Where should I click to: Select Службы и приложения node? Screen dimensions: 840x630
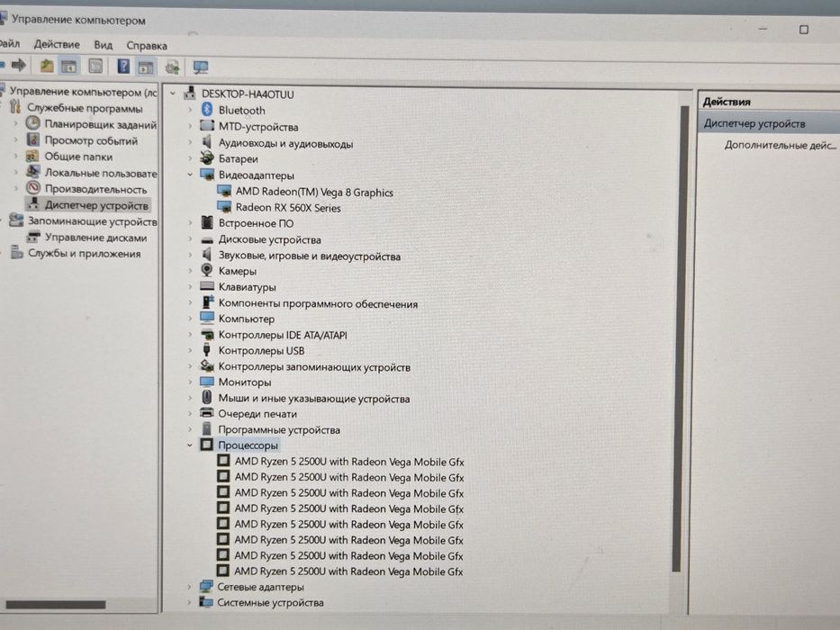pyautogui.click(x=84, y=254)
